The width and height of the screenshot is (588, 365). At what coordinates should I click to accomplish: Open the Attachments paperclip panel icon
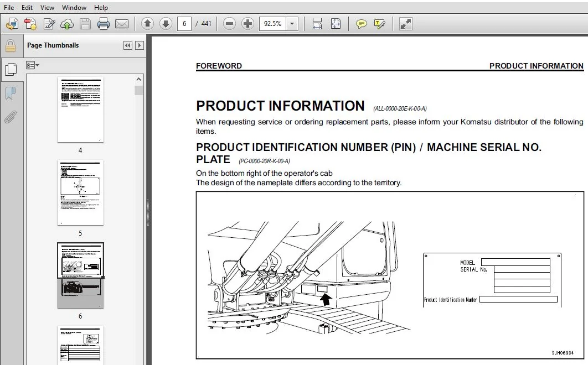11,117
